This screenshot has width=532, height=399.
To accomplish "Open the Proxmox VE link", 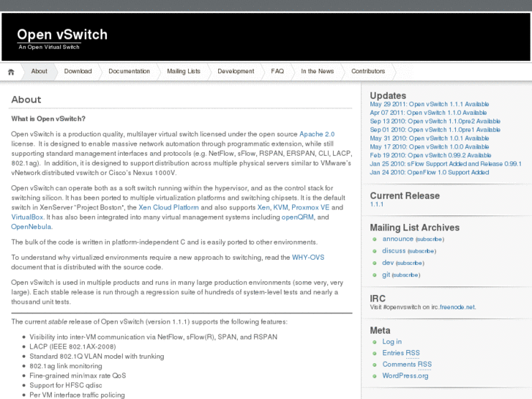I will click(x=310, y=207).
